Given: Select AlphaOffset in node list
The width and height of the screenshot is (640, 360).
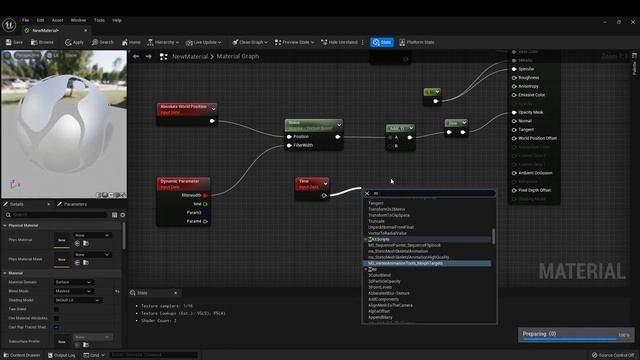Looking at the screenshot, I should (379, 311).
